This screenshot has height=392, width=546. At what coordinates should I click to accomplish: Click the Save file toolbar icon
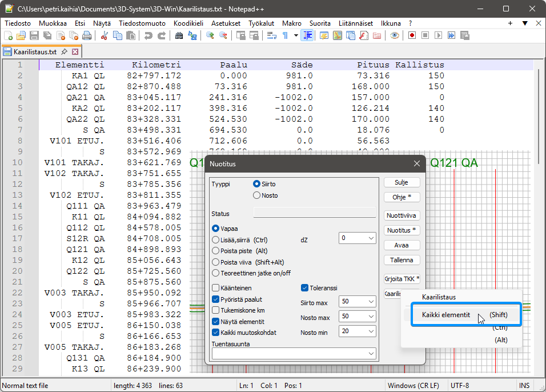[x=34, y=35]
